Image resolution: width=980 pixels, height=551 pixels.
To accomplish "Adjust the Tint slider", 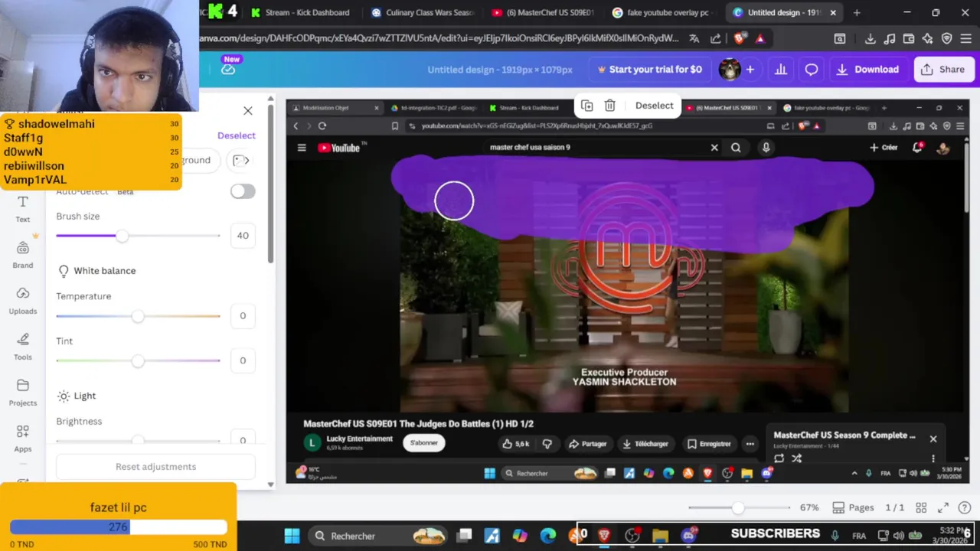I will (x=138, y=360).
